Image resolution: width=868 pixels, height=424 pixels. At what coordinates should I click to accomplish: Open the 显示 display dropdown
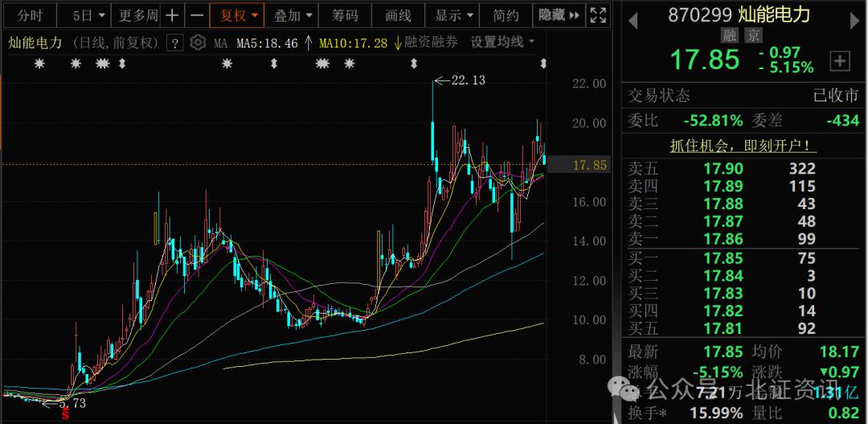pyautogui.click(x=454, y=15)
